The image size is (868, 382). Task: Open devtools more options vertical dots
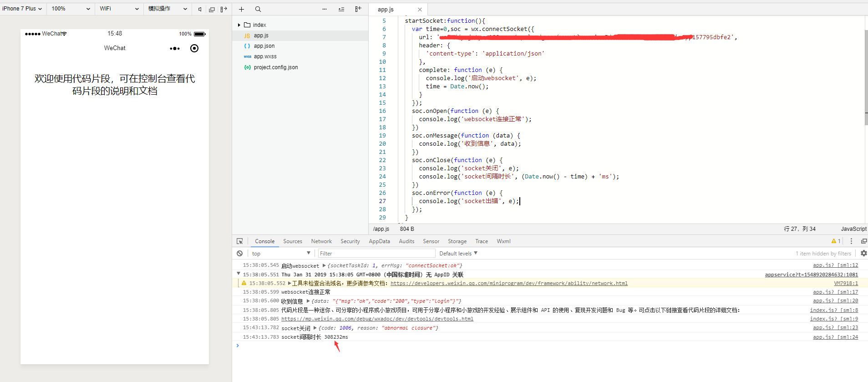pyautogui.click(x=851, y=241)
